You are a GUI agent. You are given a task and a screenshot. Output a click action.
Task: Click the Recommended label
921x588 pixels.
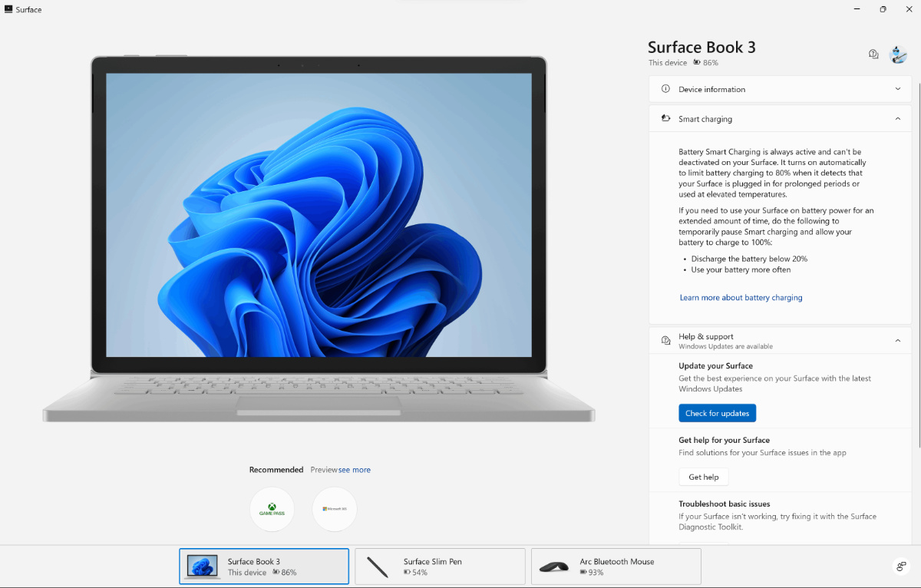(x=276, y=470)
